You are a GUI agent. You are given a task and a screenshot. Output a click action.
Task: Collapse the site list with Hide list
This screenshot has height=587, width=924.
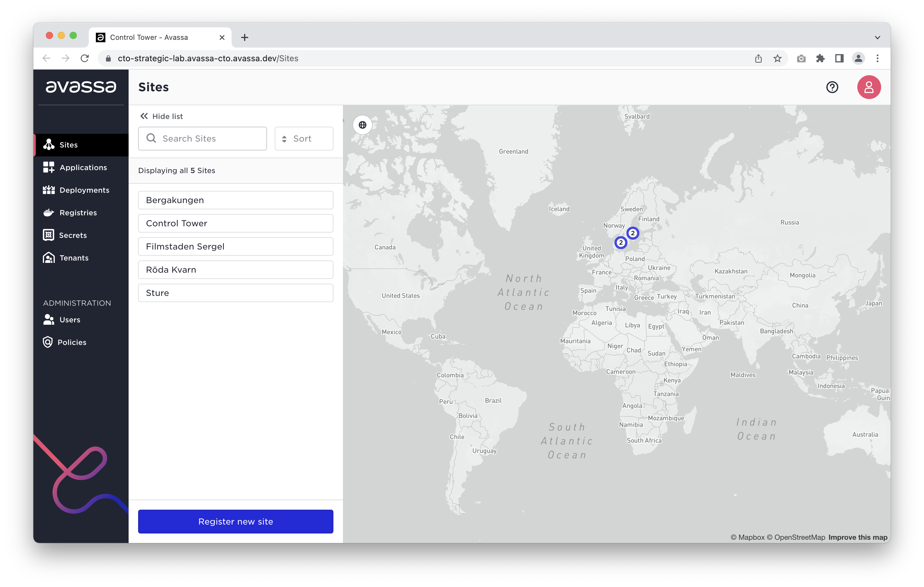[161, 116]
